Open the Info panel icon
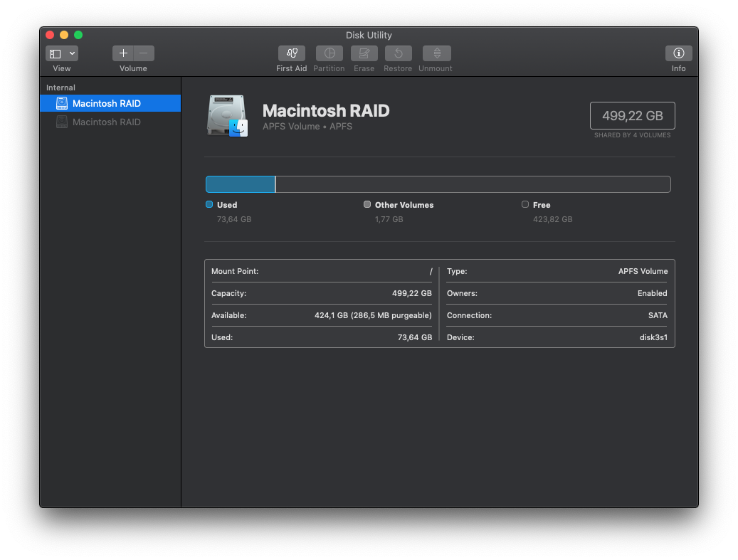 tap(679, 53)
